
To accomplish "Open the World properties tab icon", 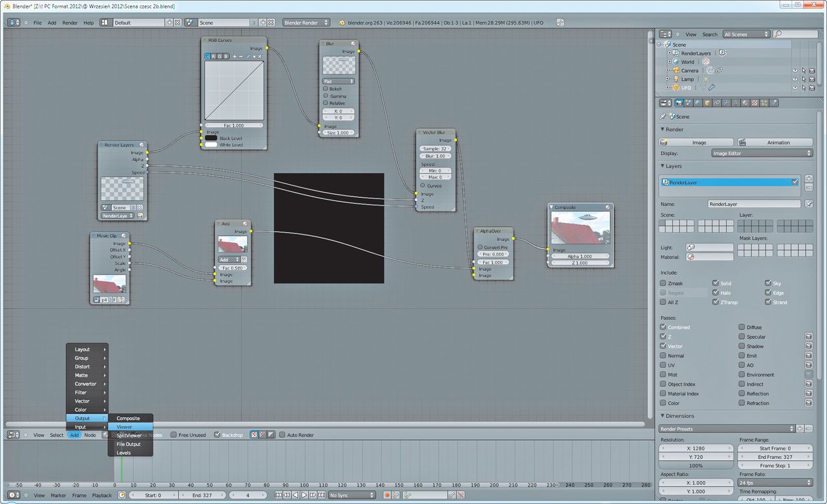I will 698,103.
